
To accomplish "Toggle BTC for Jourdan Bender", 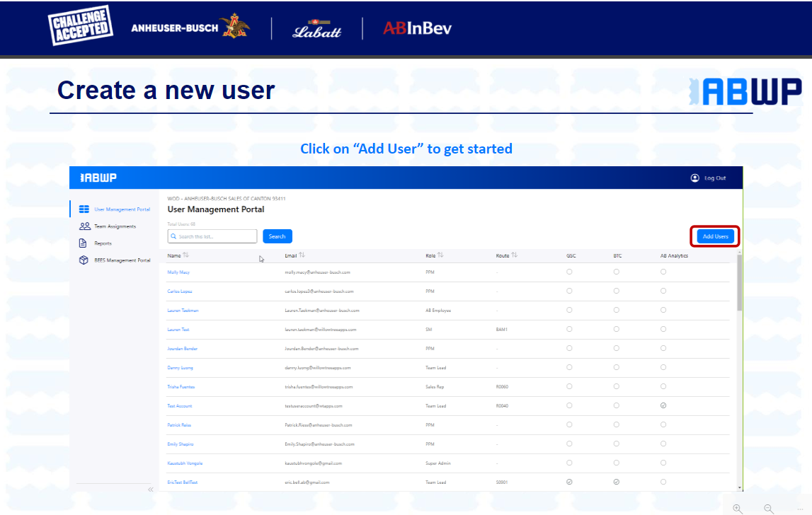I will pyautogui.click(x=616, y=348).
